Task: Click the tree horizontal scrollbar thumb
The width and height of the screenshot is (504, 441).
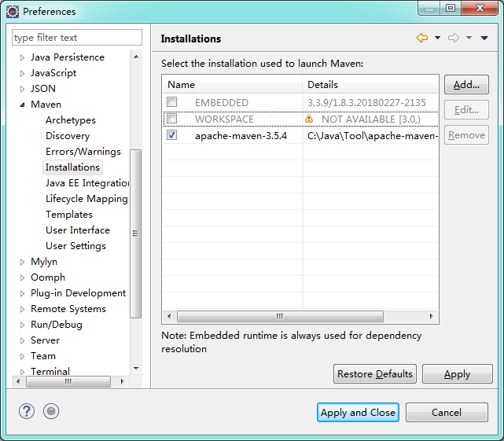Action: [x=68, y=381]
